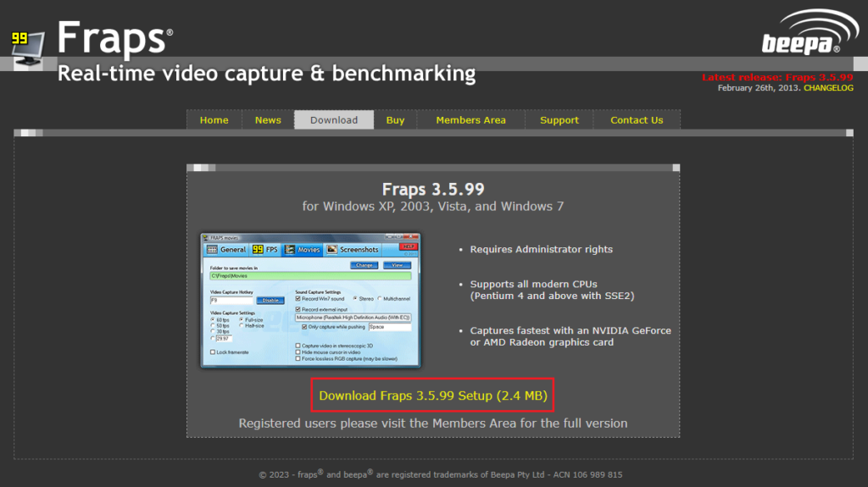
Task: Toggle Record Win7 sound checkbox
Action: pos(298,299)
